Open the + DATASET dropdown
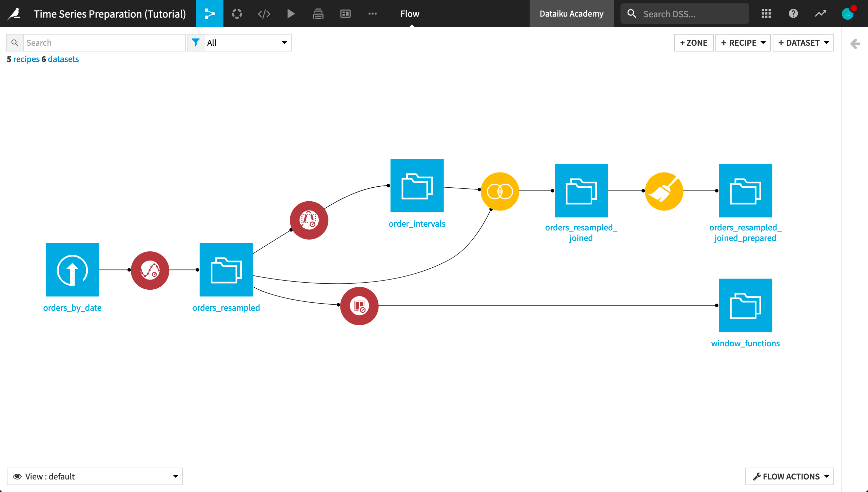The image size is (868, 492). [x=803, y=43]
